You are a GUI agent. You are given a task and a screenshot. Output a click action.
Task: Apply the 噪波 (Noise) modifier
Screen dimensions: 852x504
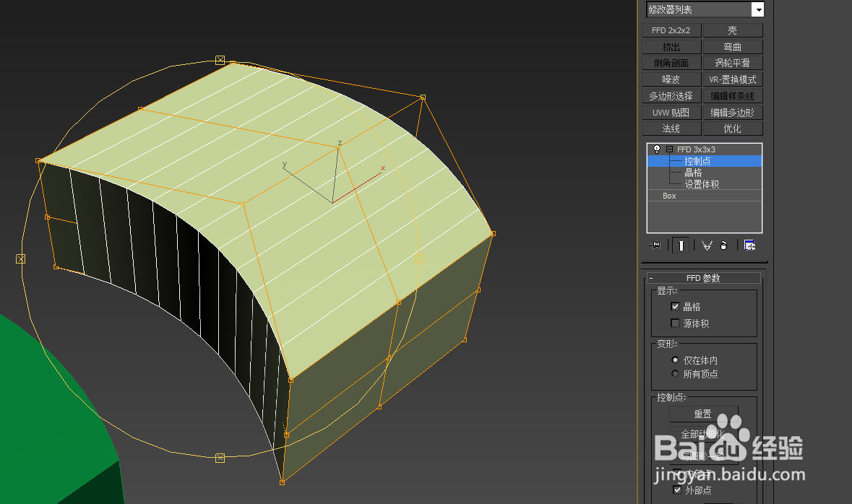click(671, 79)
